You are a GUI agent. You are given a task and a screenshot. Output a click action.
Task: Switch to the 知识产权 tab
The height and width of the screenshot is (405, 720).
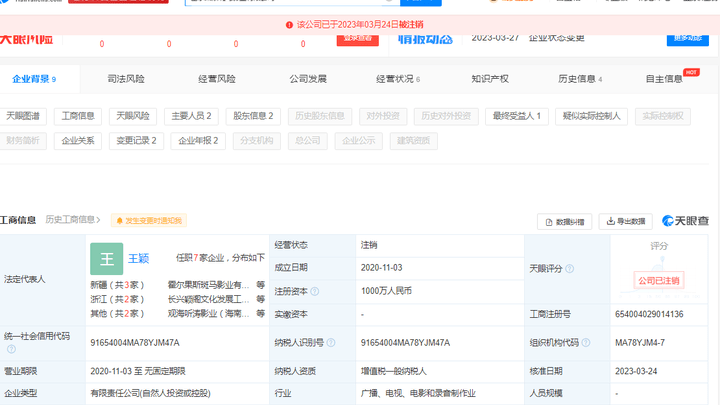click(490, 79)
